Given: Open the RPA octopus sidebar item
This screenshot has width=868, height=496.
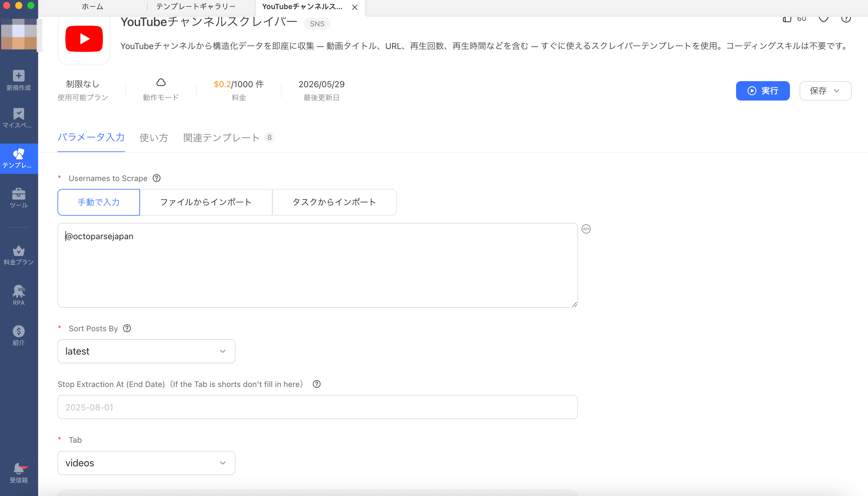Looking at the screenshot, I should pyautogui.click(x=19, y=295).
